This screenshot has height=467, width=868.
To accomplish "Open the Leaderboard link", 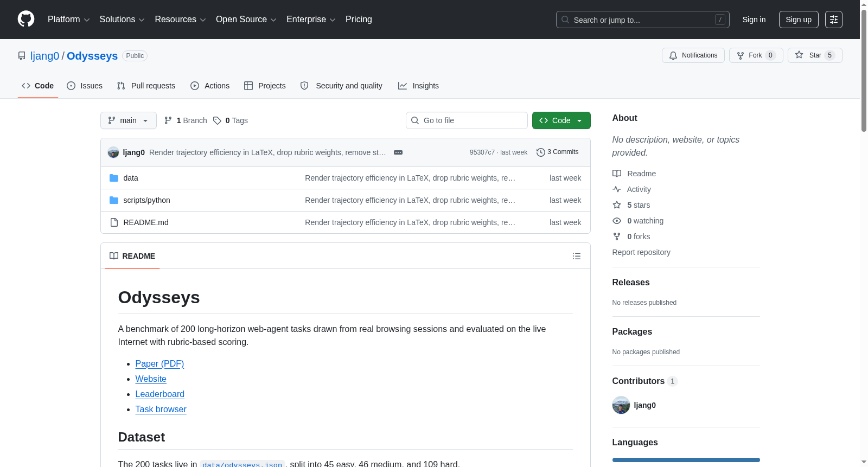I will tap(160, 394).
